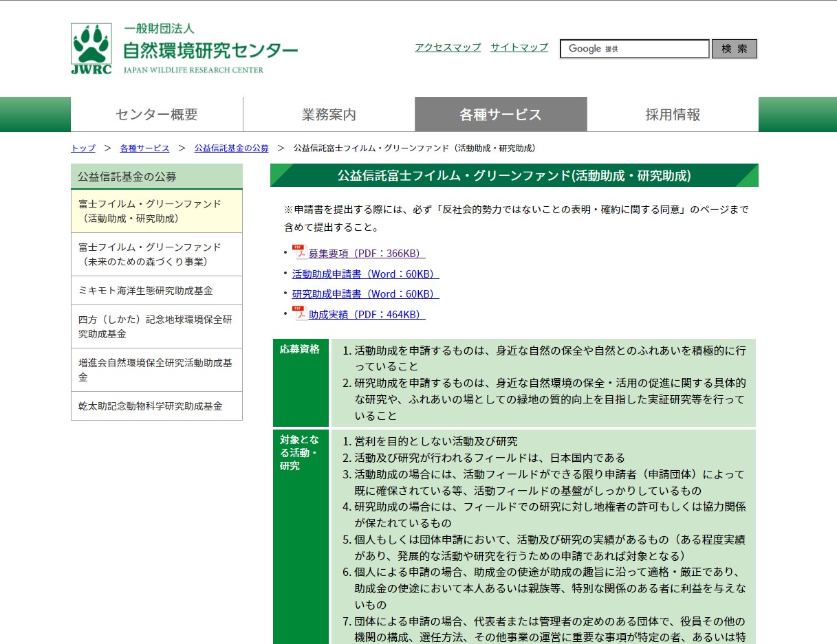Click the PDF icon beside 募集要項
The width and height of the screenshot is (837, 644).
(298, 252)
